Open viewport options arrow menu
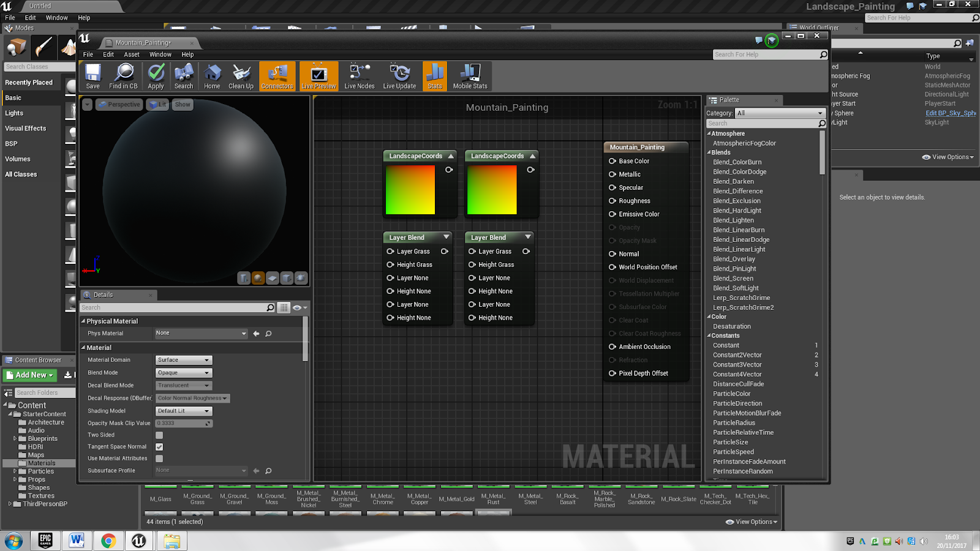The width and height of the screenshot is (980, 551). 88,105
